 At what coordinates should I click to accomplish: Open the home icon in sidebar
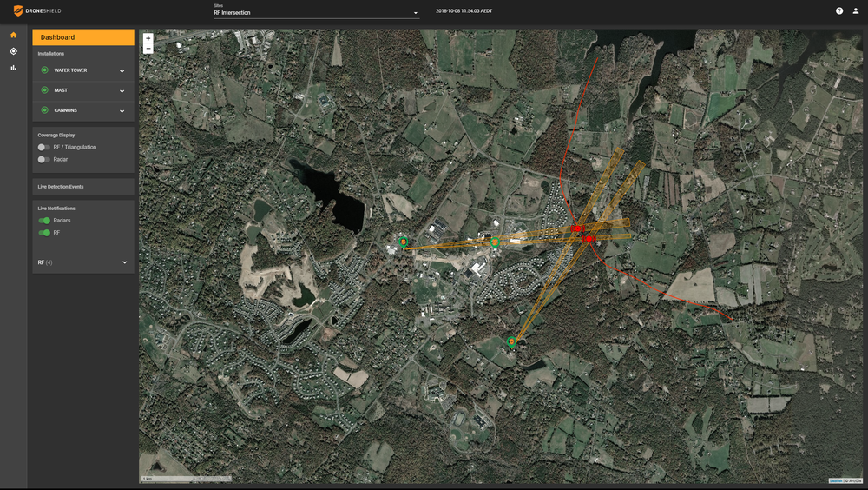pyautogui.click(x=13, y=35)
